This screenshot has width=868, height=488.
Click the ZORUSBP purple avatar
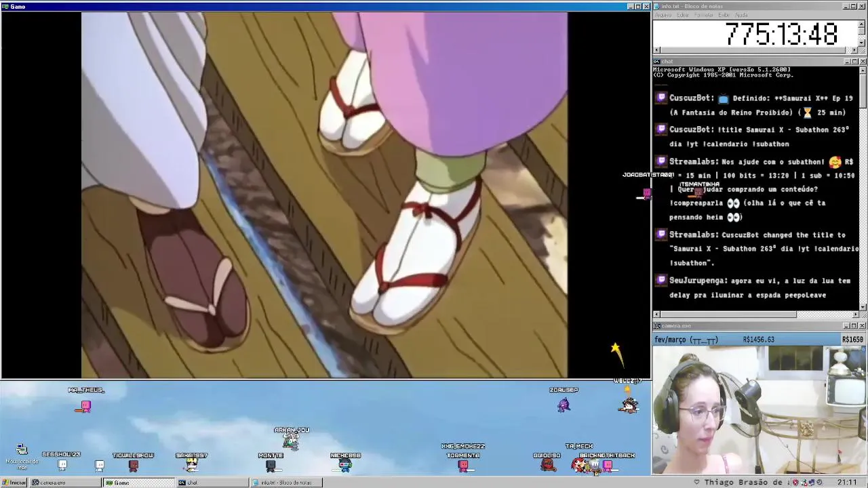click(564, 405)
